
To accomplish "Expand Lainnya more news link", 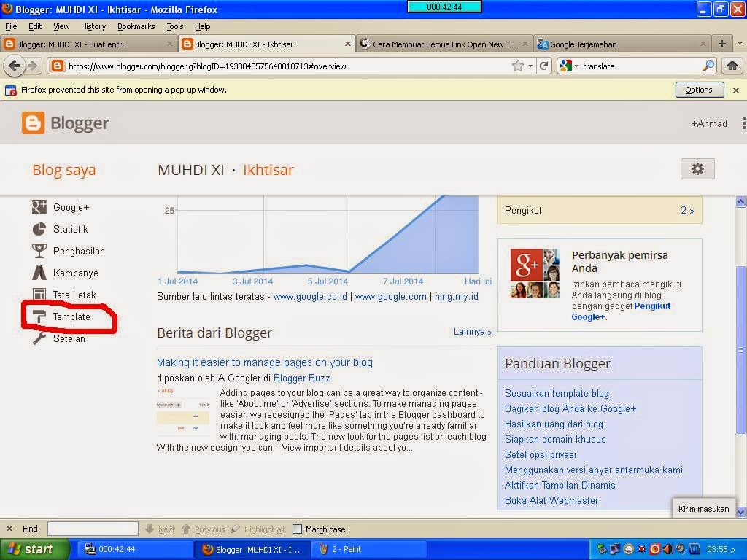I will pos(472,332).
